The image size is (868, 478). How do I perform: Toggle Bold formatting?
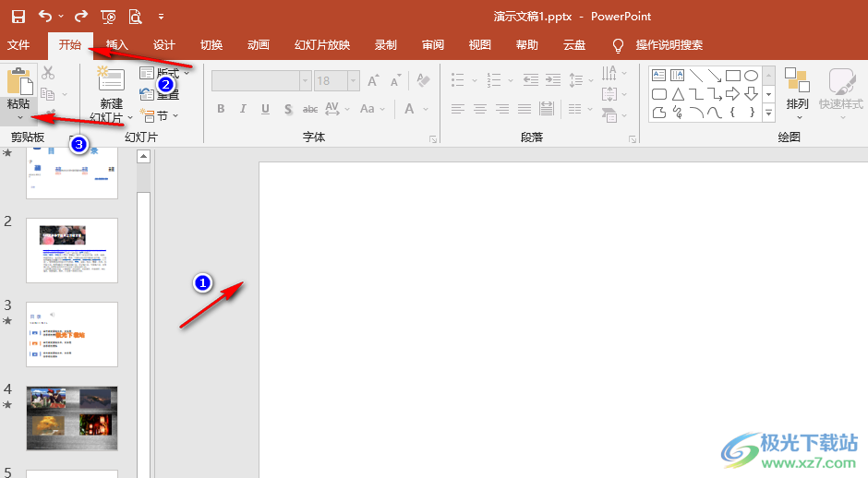[x=221, y=109]
